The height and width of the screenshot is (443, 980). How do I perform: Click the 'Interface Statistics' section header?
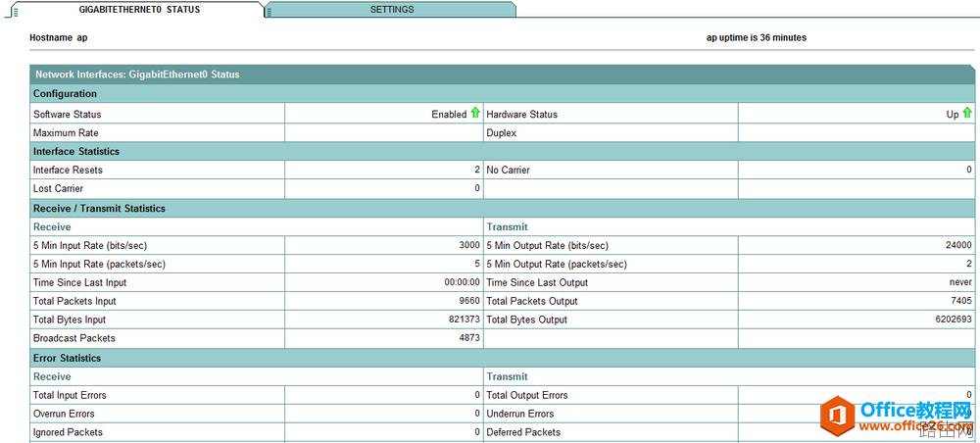(503, 151)
